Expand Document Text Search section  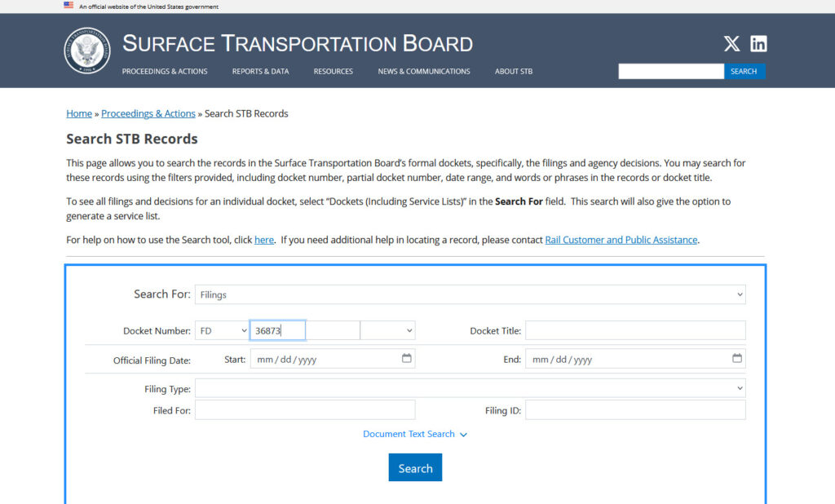pyautogui.click(x=414, y=434)
